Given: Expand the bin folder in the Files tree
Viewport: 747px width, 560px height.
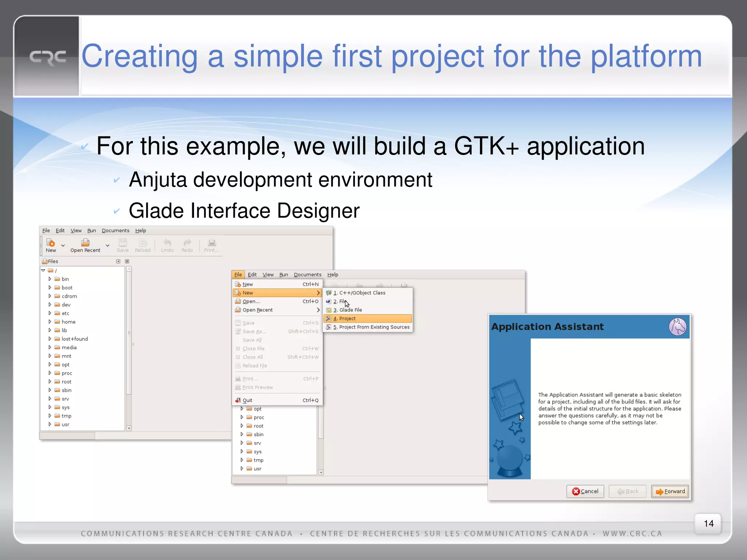Looking at the screenshot, I should pos(50,279).
